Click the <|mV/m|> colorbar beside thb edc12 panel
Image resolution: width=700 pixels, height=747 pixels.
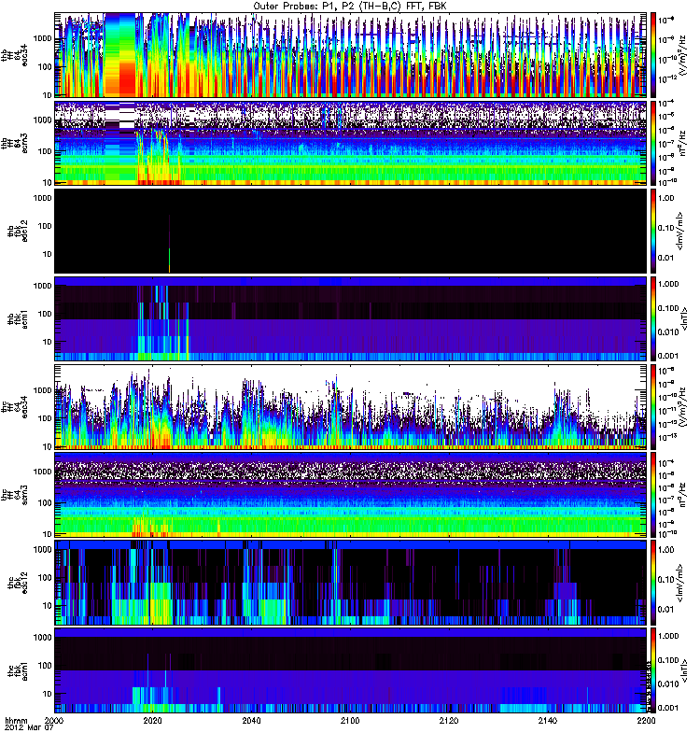(x=653, y=231)
